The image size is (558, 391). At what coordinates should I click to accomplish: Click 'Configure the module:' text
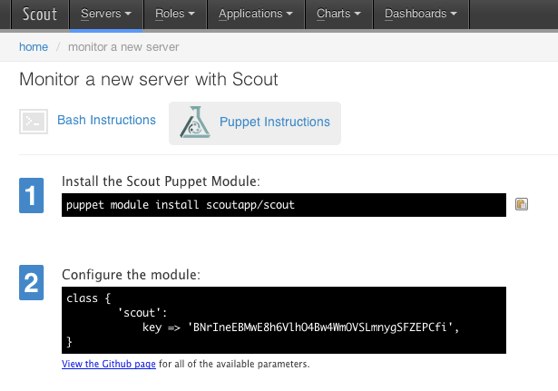click(x=131, y=275)
